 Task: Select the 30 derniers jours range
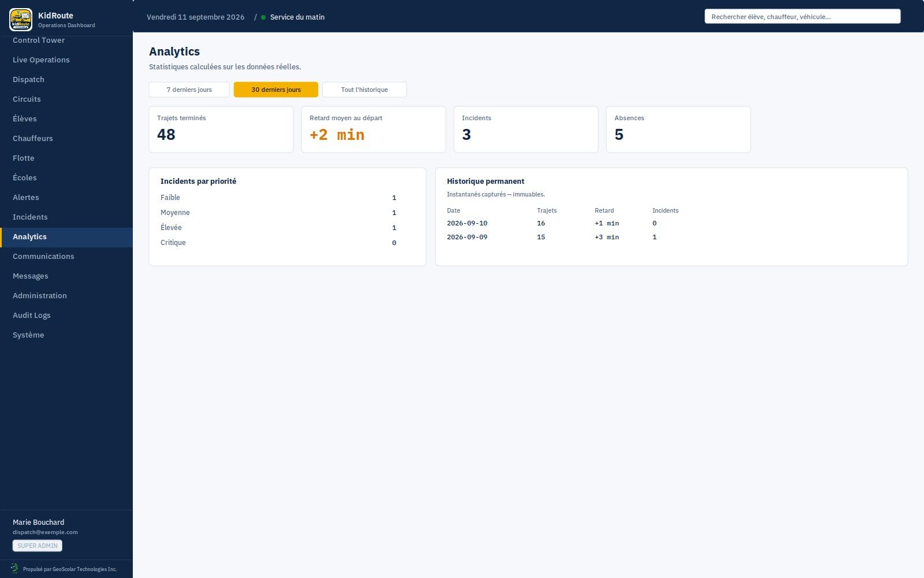pyautogui.click(x=276, y=90)
